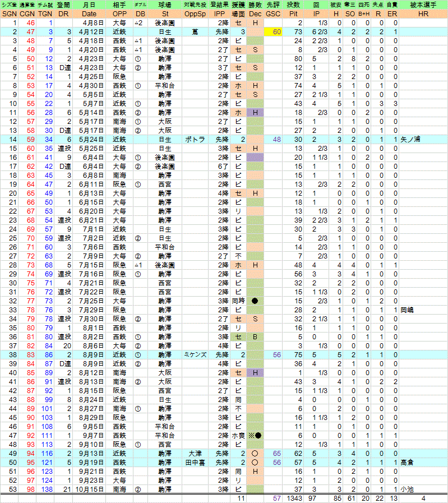Select the 同跨 situation cell
Image resolution: width=448 pixels, height=503 pixels.
point(238,301)
